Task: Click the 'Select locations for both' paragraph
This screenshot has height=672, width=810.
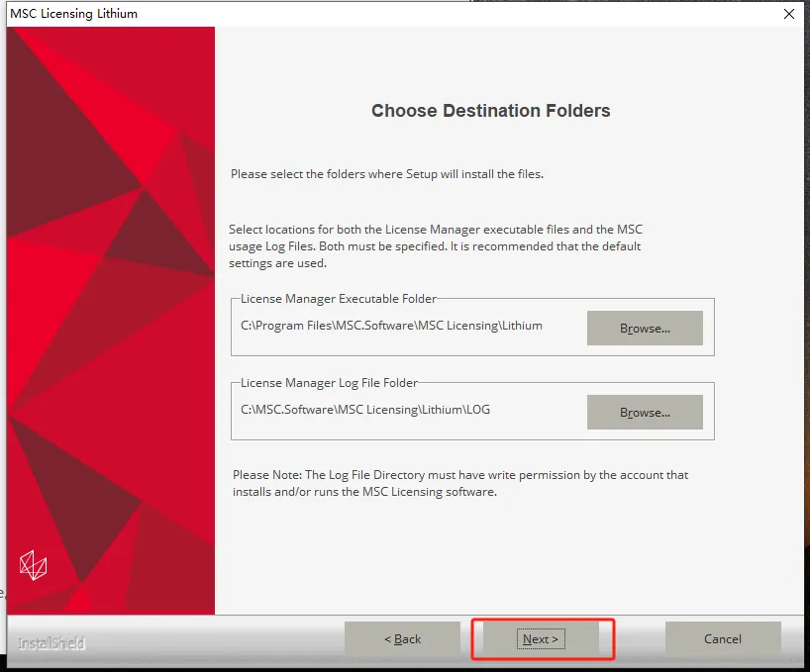Action: [x=436, y=246]
